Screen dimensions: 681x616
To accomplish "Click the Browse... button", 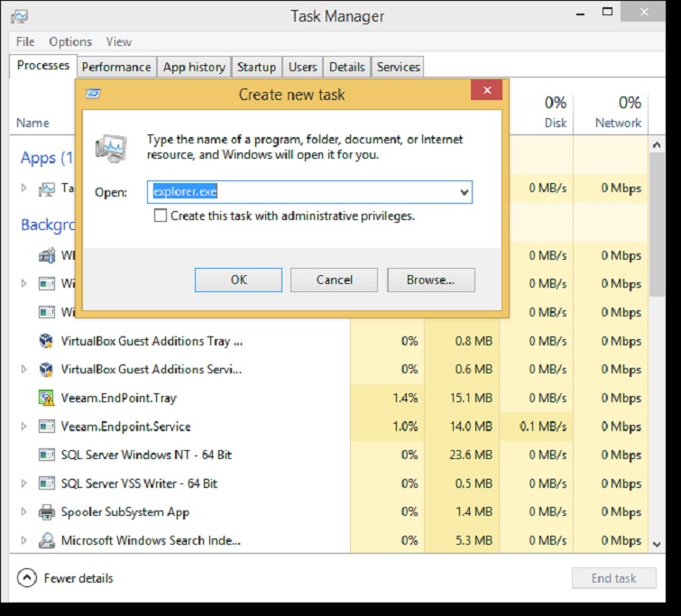I will click(430, 280).
